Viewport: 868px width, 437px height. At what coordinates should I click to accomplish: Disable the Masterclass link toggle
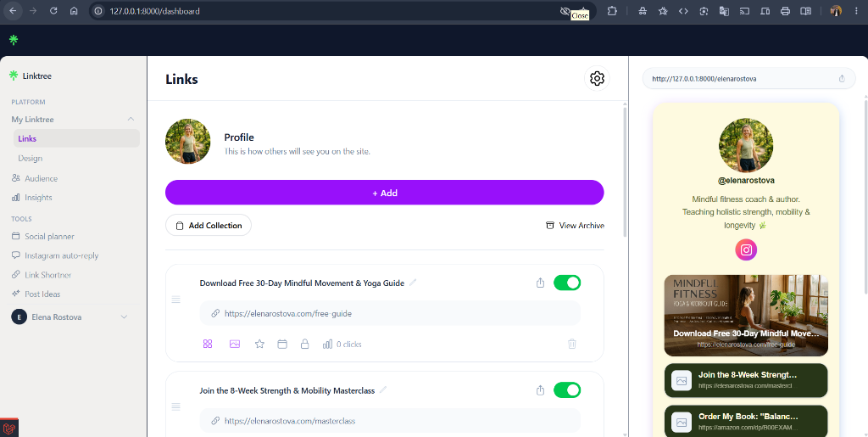click(567, 390)
